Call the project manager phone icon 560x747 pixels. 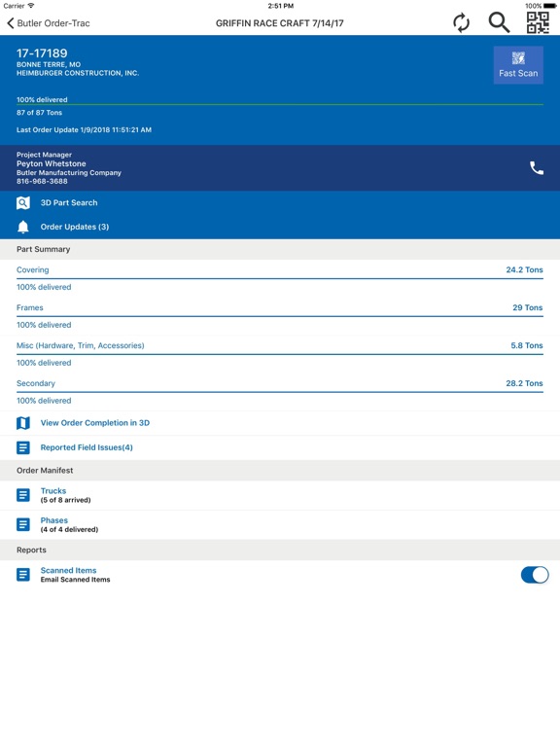point(537,167)
